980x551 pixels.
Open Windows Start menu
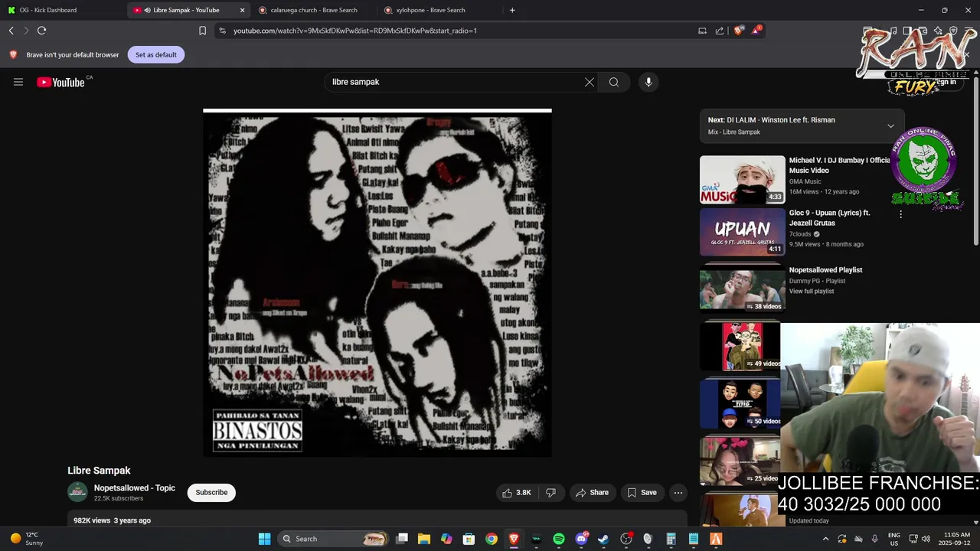coord(264,539)
